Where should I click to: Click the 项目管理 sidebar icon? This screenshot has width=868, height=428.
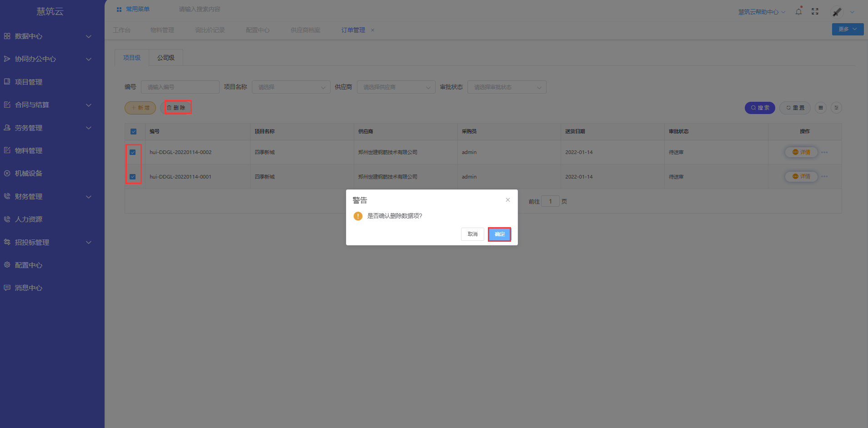[7, 82]
